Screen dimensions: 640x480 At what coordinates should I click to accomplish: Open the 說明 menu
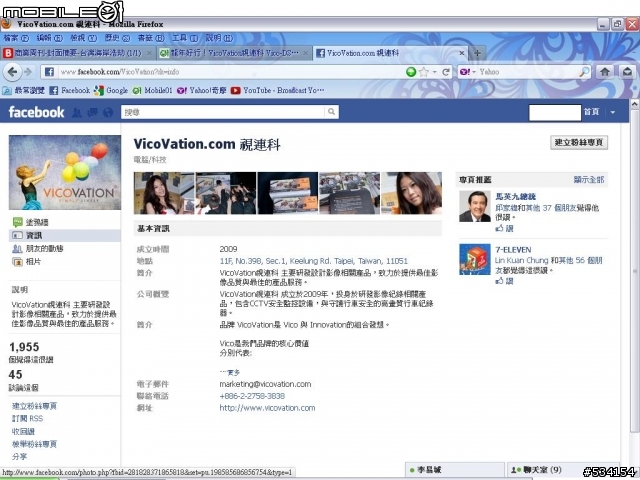pyautogui.click(x=219, y=38)
